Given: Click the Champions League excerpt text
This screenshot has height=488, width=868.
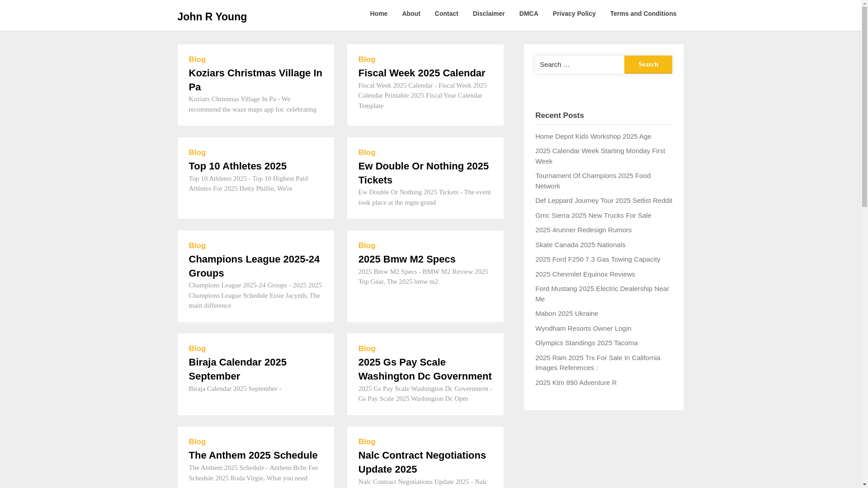Looking at the screenshot, I should 255,295.
